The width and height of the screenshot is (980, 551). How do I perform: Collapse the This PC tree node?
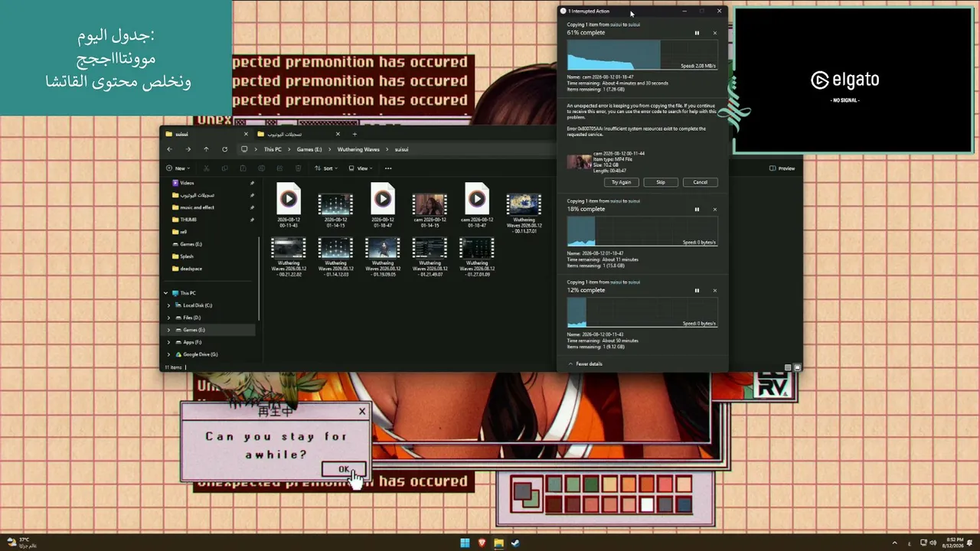pos(166,293)
